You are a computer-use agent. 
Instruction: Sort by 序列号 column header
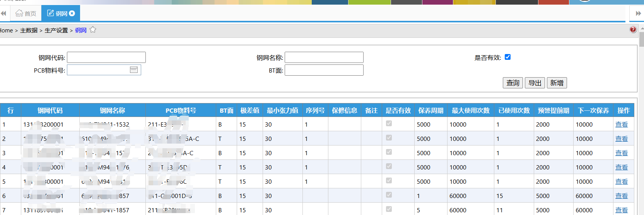[315, 110]
